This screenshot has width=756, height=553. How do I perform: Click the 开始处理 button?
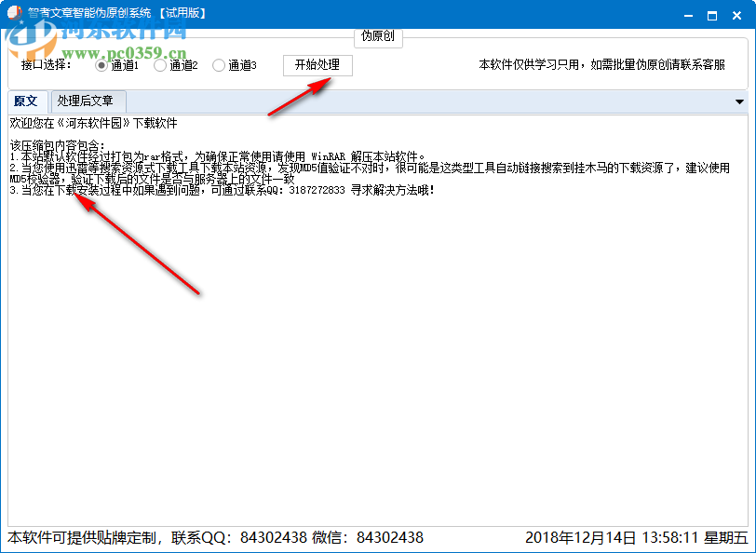[x=317, y=65]
